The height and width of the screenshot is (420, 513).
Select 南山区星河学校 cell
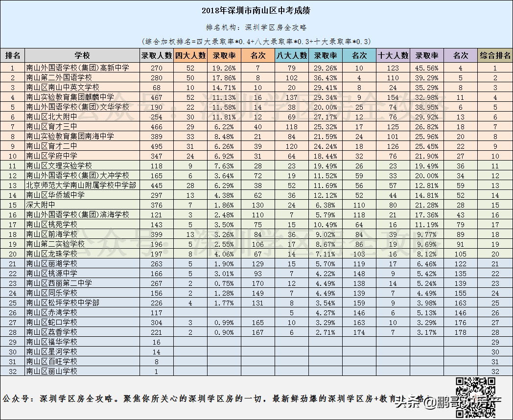pos(82,352)
